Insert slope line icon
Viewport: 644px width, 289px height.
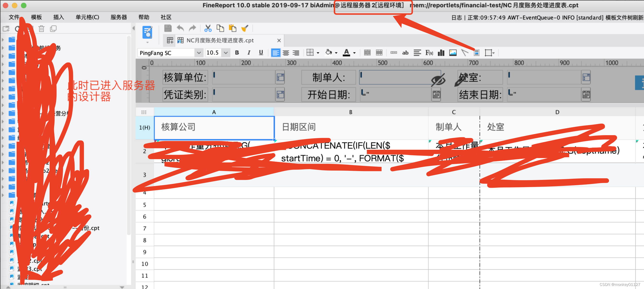pos(465,53)
